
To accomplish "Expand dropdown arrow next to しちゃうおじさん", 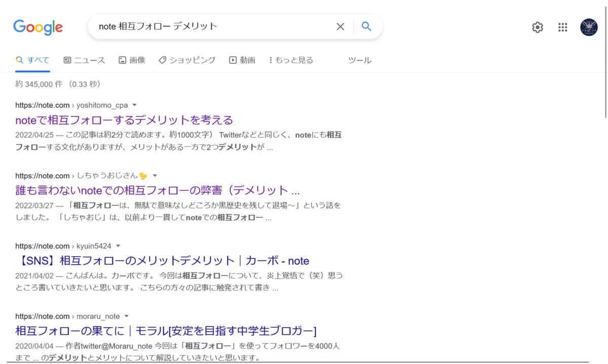I will (x=155, y=176).
